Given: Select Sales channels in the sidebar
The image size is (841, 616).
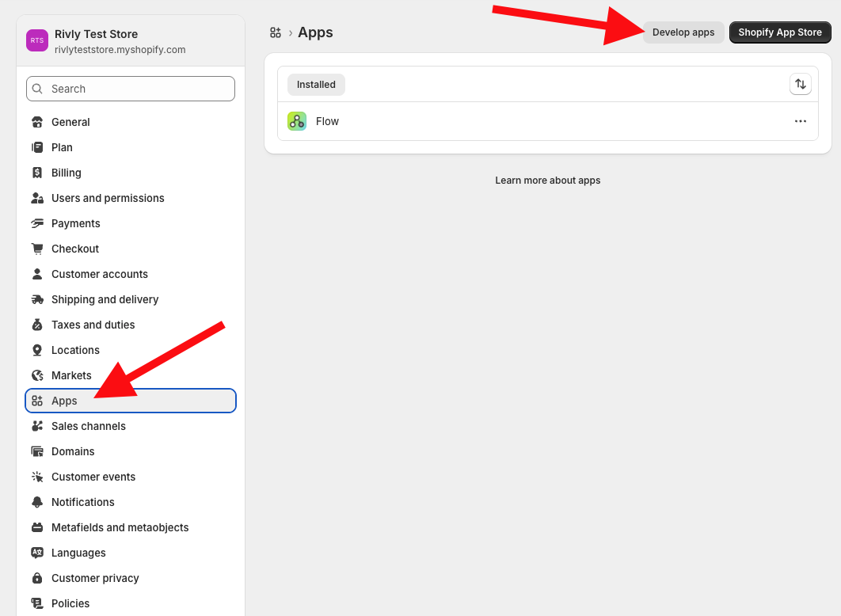Looking at the screenshot, I should point(89,426).
